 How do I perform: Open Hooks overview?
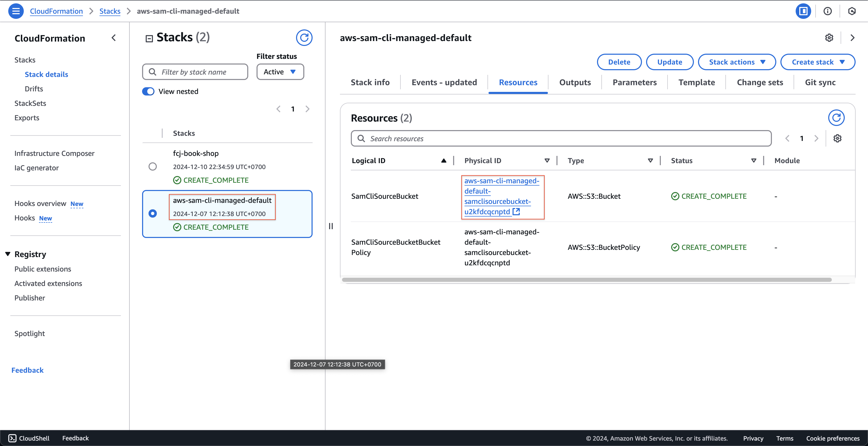40,204
